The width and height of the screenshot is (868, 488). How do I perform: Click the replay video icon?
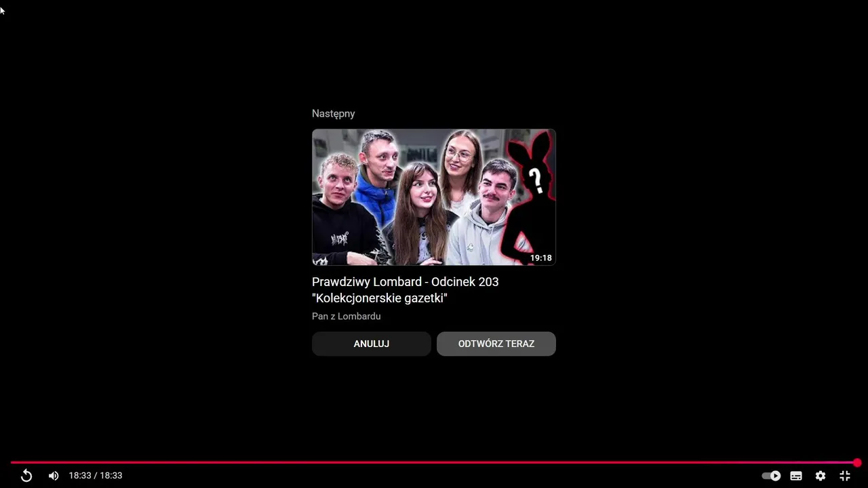pyautogui.click(x=26, y=476)
